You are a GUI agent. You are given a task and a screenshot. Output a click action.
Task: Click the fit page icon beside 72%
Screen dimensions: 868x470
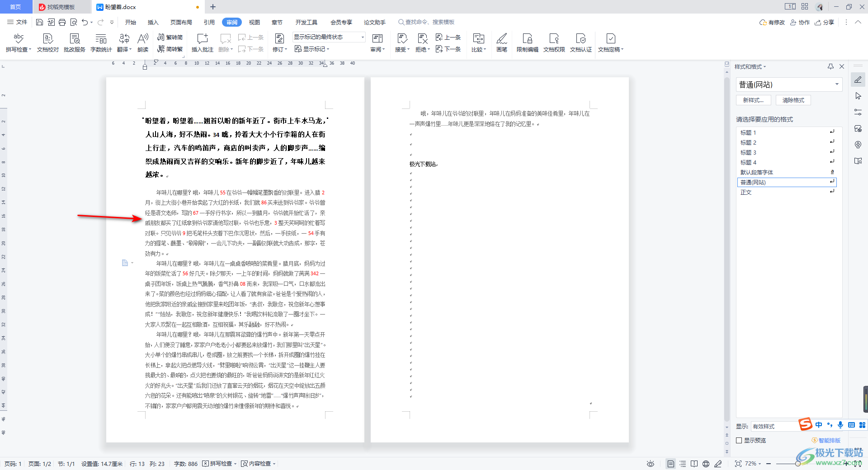pos(738,464)
